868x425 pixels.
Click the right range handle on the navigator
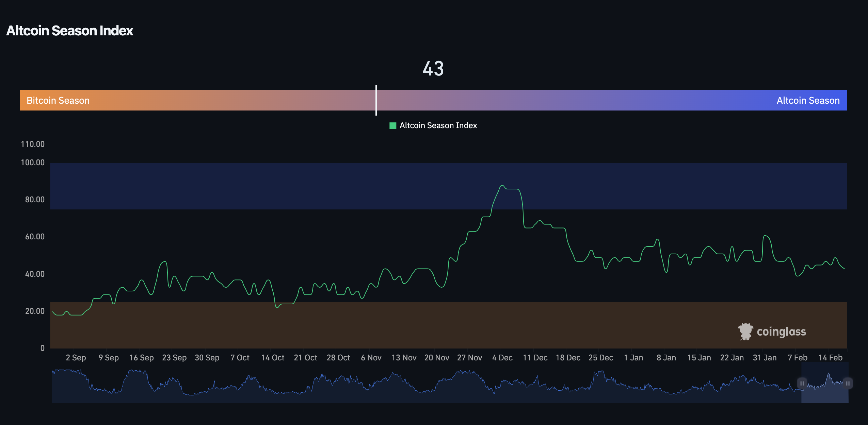click(x=848, y=383)
